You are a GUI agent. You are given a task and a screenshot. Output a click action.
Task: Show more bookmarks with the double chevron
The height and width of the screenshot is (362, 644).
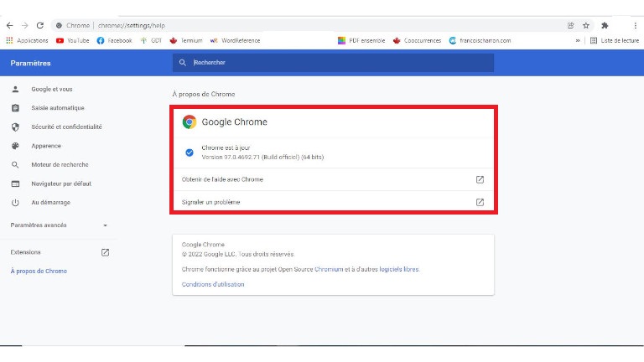point(578,40)
